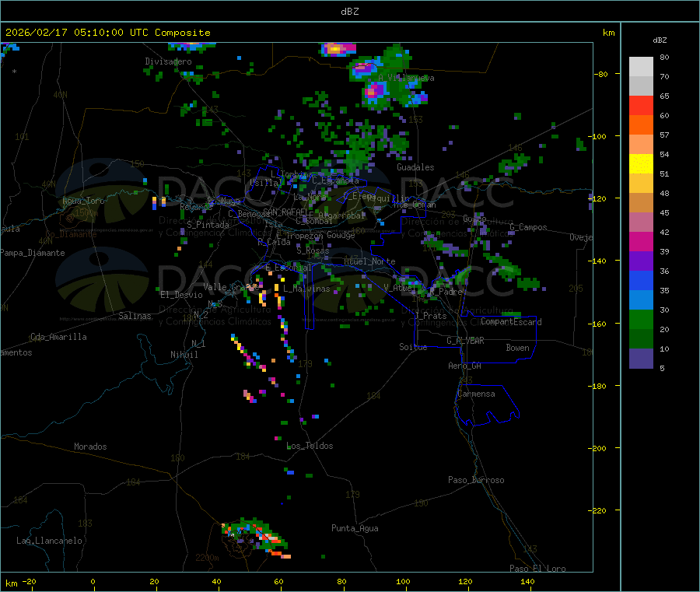Click the 'Soitue' map label

click(x=413, y=347)
